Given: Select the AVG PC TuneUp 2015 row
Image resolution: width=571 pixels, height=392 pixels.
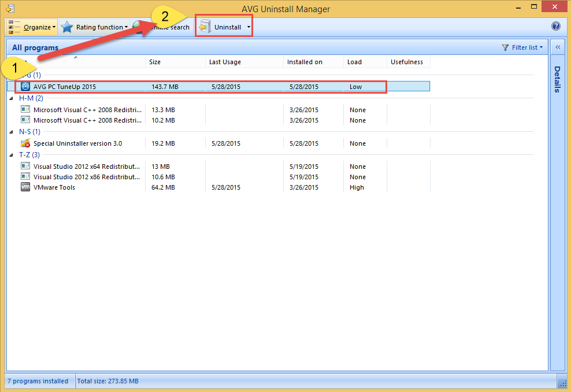Looking at the screenshot, I should tap(218, 86).
